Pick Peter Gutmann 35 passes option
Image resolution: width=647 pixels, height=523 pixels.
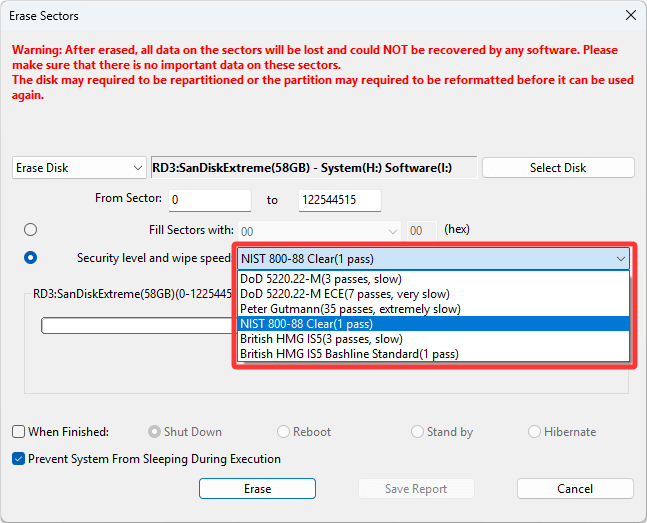pos(350,309)
